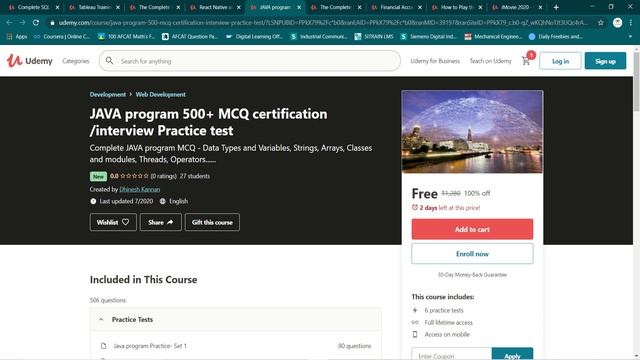Go back using browser back arrow
The width and height of the screenshot is (640, 360).
(9, 22)
